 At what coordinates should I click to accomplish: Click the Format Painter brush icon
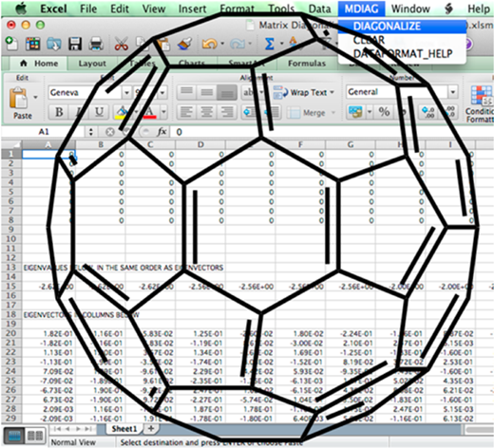click(x=184, y=44)
